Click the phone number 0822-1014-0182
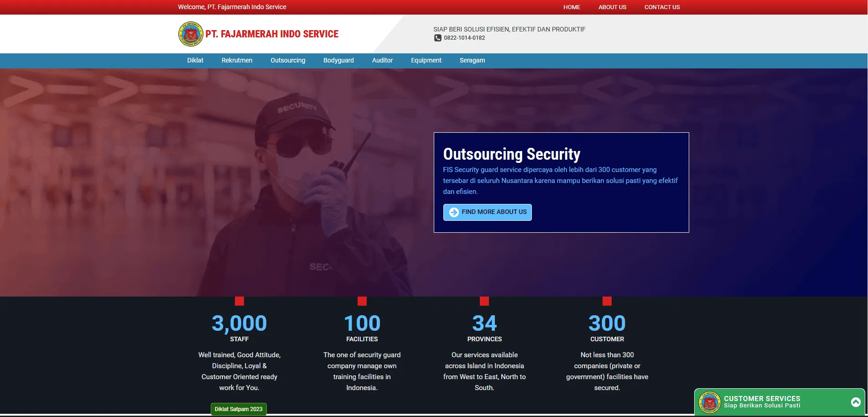The width and height of the screenshot is (868, 417). [x=464, y=38]
